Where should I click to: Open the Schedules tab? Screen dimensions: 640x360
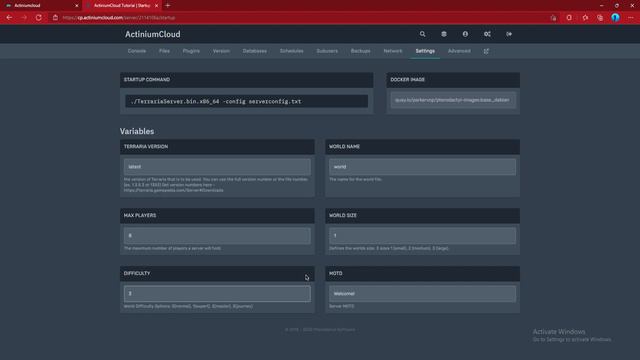pyautogui.click(x=291, y=51)
